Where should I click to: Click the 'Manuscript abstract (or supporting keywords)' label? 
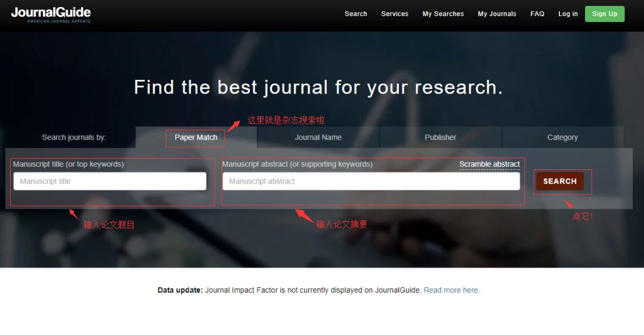[x=298, y=164]
